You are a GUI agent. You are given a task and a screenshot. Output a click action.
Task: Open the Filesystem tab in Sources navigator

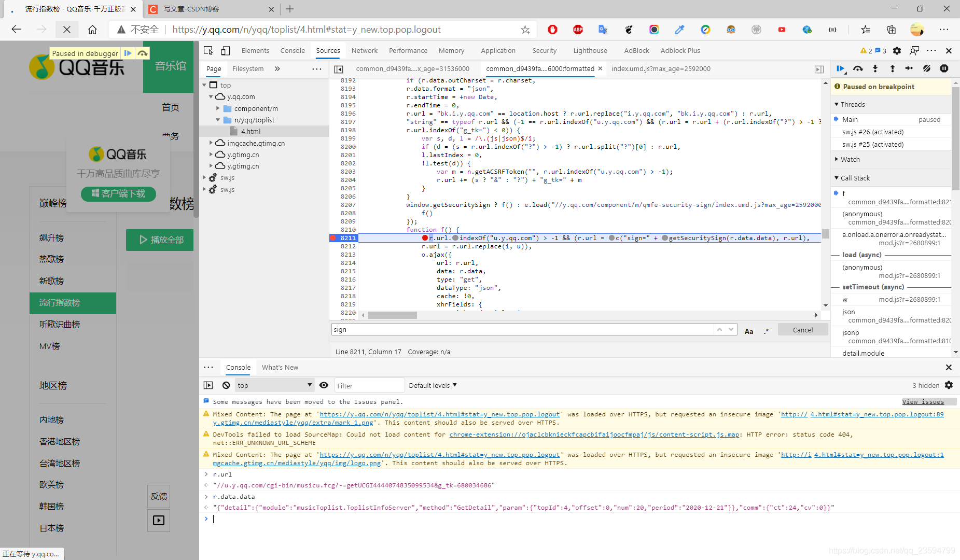tap(248, 68)
